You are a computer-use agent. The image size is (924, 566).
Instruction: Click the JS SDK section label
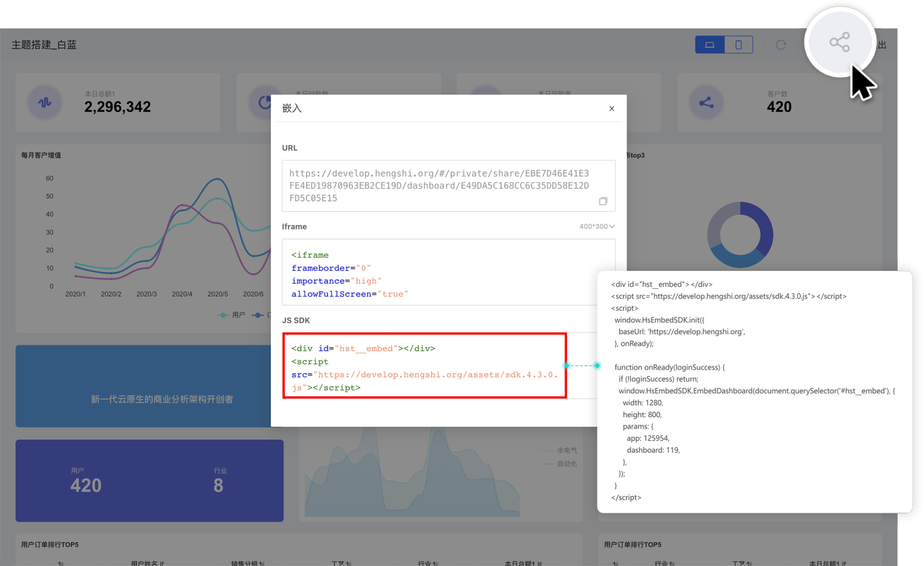pos(296,320)
